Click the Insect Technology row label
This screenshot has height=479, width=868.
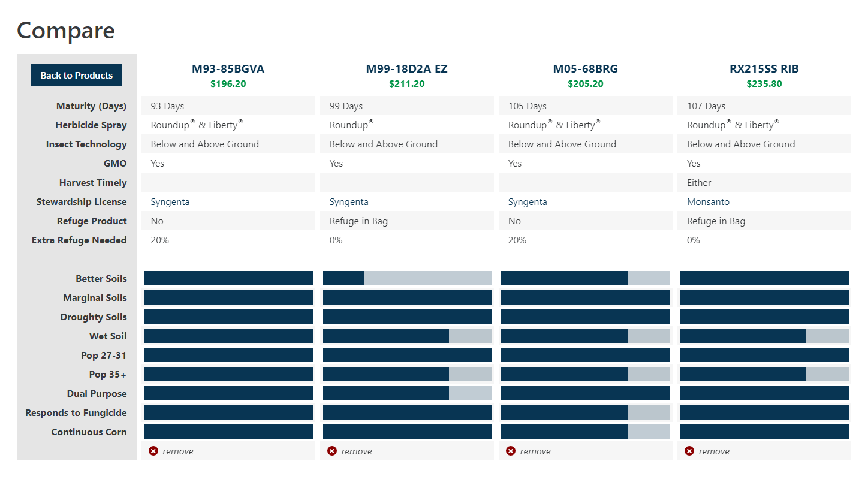(x=86, y=144)
